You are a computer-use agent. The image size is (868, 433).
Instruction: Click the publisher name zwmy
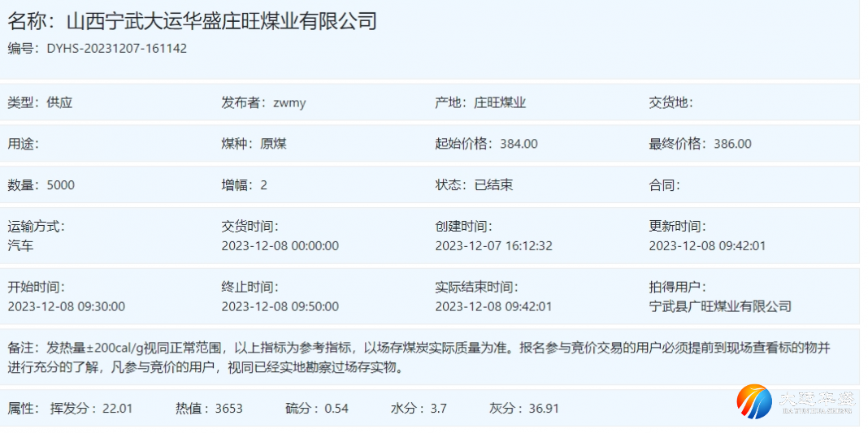point(289,103)
